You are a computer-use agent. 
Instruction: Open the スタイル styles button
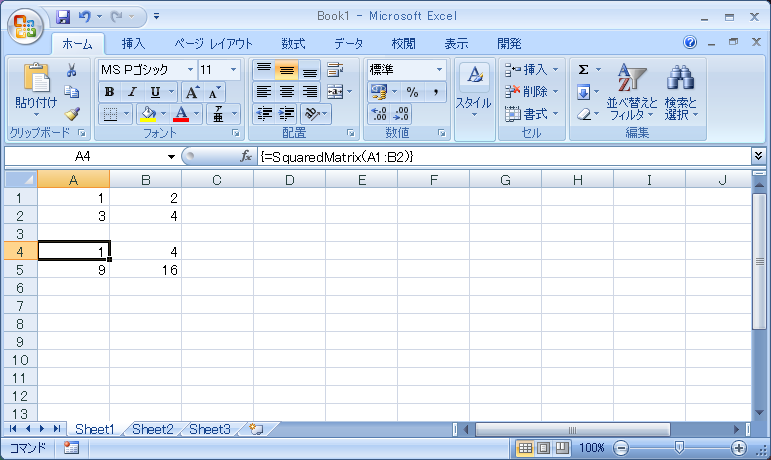[474, 92]
